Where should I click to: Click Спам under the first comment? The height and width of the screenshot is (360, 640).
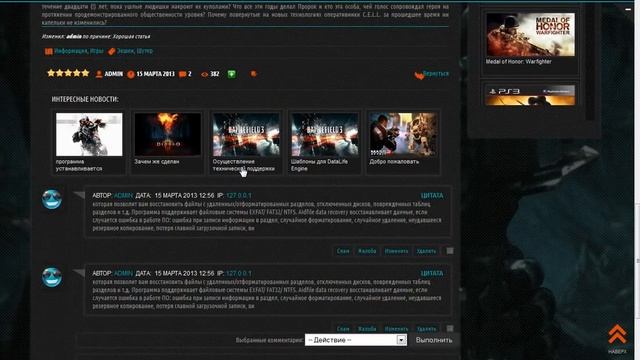click(343, 251)
